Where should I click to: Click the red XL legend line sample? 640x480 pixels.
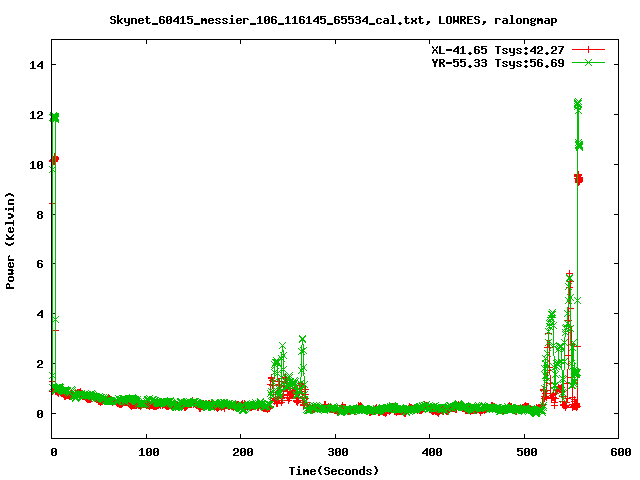tap(588, 50)
